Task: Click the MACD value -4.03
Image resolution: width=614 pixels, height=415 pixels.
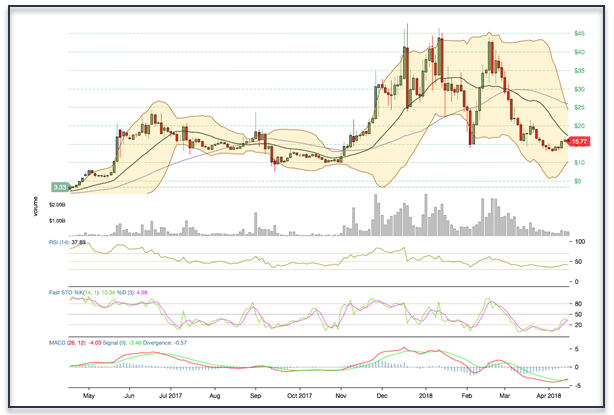Action: pos(94,343)
